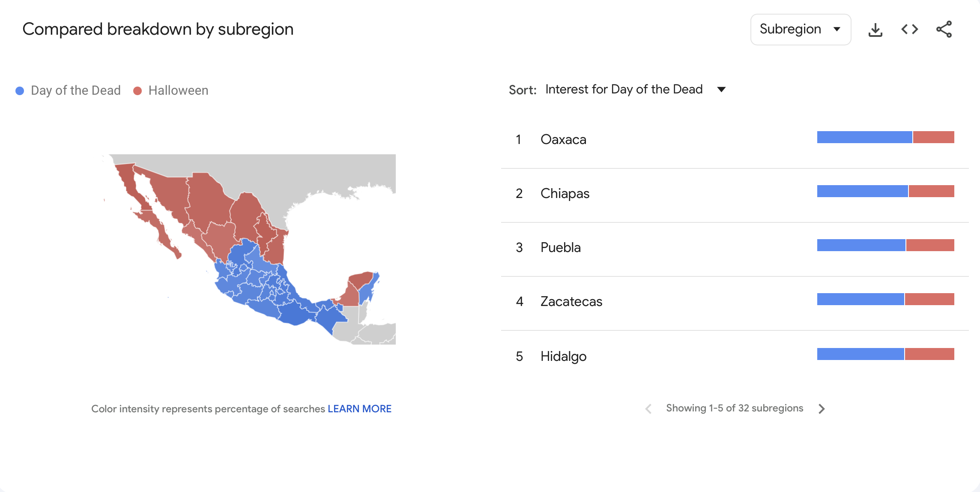Share the subregion comparison chart
The height and width of the screenshot is (492, 980).
[944, 30]
